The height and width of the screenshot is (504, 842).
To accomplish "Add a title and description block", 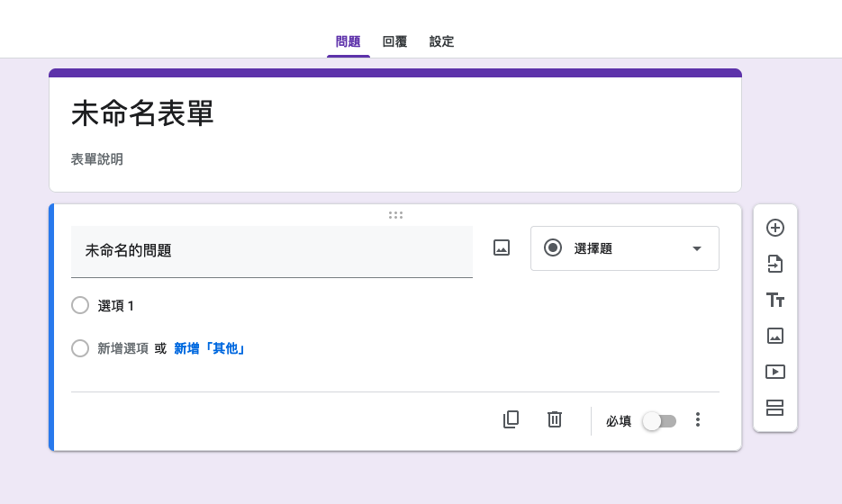I will [774, 300].
